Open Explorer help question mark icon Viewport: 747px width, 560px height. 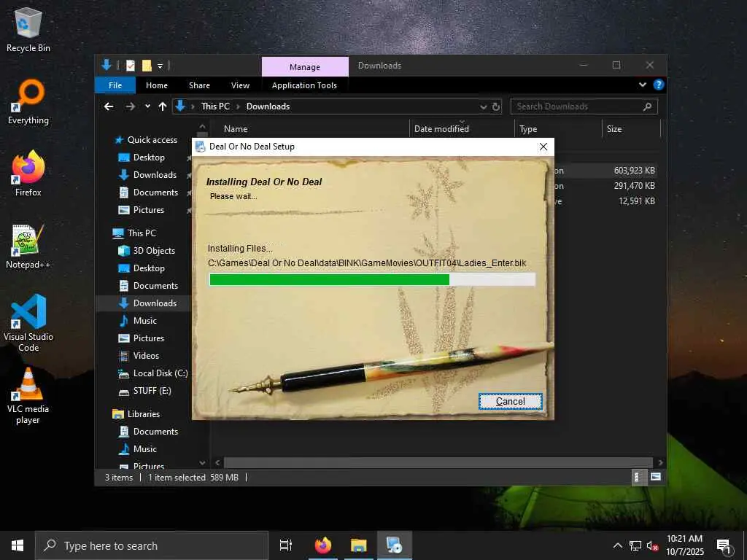click(x=659, y=85)
